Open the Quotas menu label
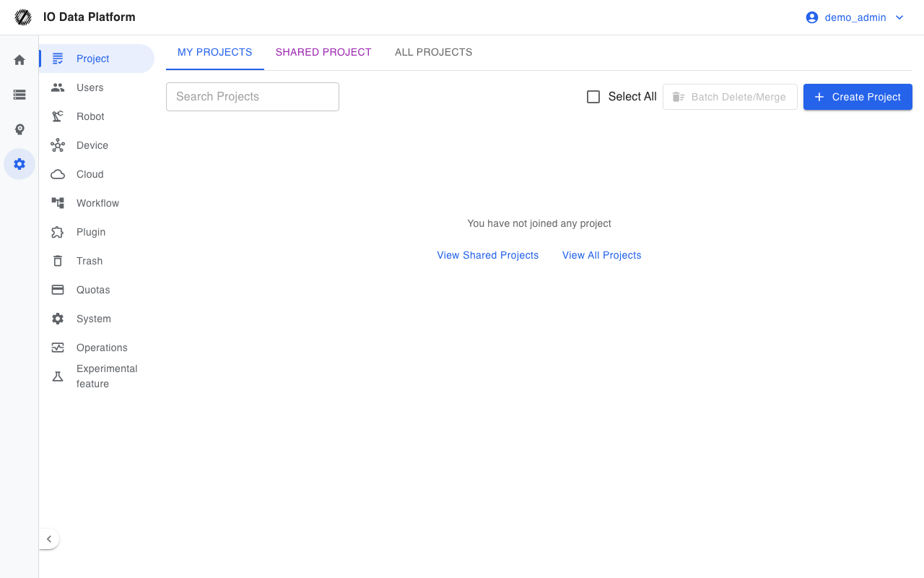Viewport: 924px width, 578px height. tap(94, 290)
